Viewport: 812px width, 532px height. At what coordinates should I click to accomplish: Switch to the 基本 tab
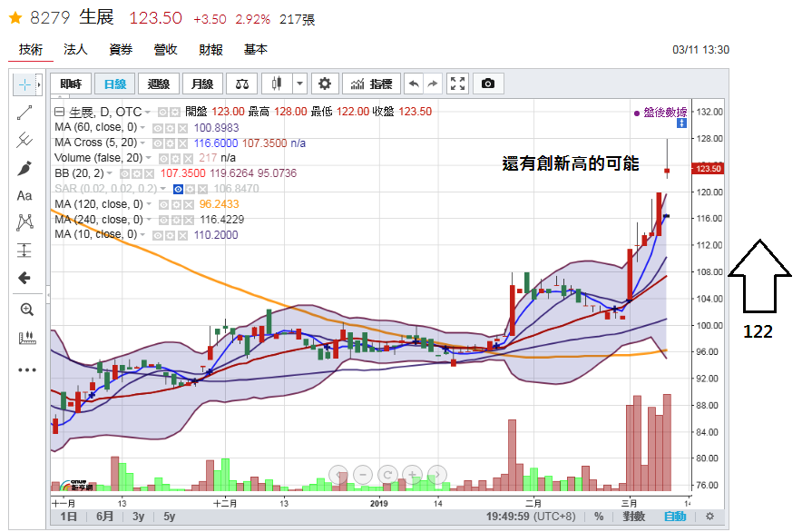(x=256, y=50)
